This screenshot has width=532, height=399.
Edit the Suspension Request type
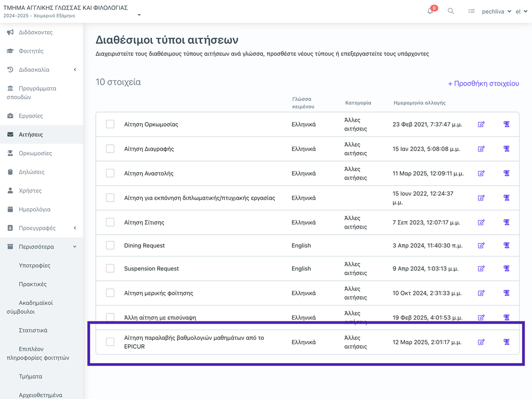[x=481, y=268]
